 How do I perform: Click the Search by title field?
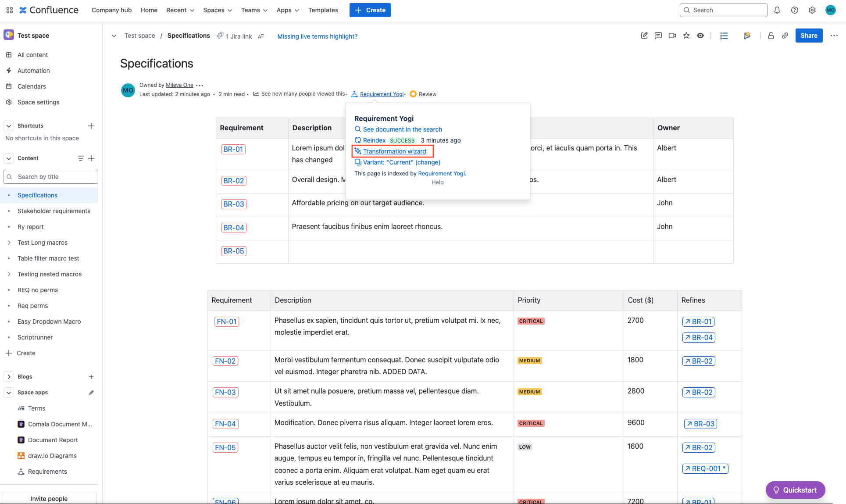(x=51, y=177)
